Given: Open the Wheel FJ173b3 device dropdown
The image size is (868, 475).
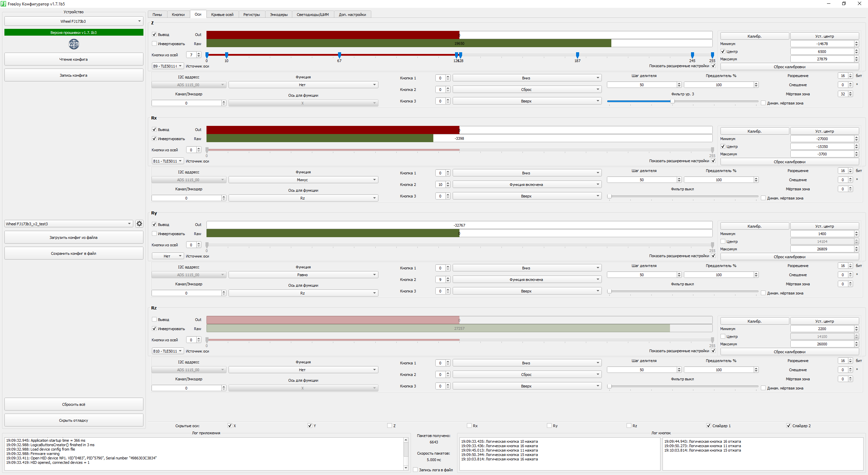Looking at the screenshot, I should [74, 21].
